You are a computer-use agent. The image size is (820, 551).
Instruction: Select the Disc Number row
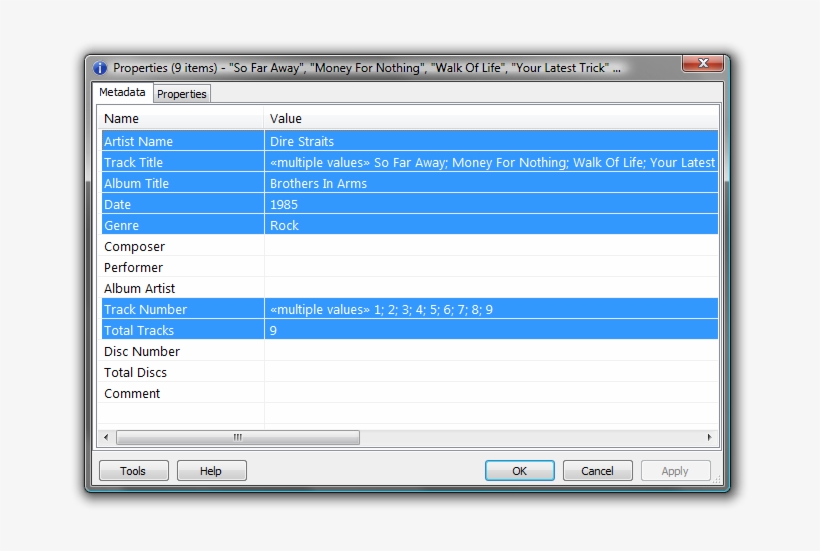click(x=410, y=351)
